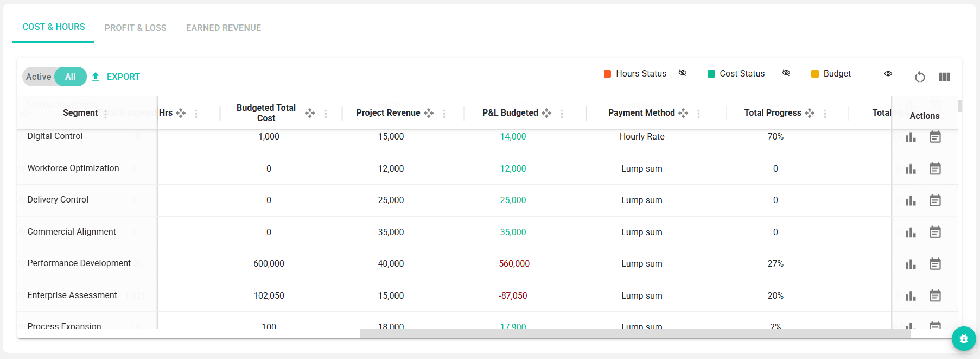Toggle Hours Status visibility eye
Image resolution: width=980 pixels, height=359 pixels.
(683, 73)
